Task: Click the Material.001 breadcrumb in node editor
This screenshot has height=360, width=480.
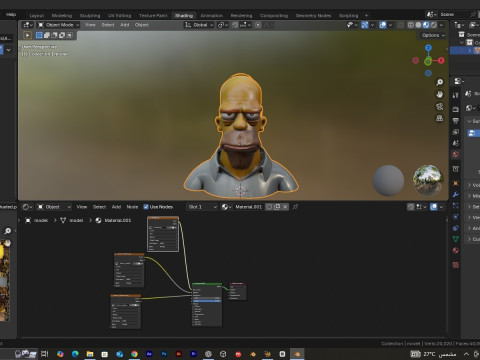Action: click(117, 220)
